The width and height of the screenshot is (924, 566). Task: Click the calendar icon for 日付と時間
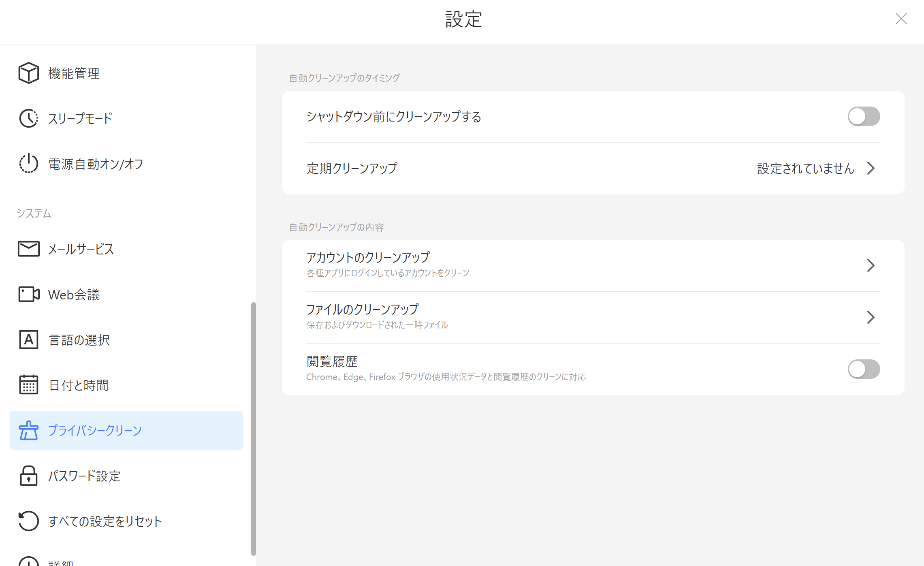point(28,385)
